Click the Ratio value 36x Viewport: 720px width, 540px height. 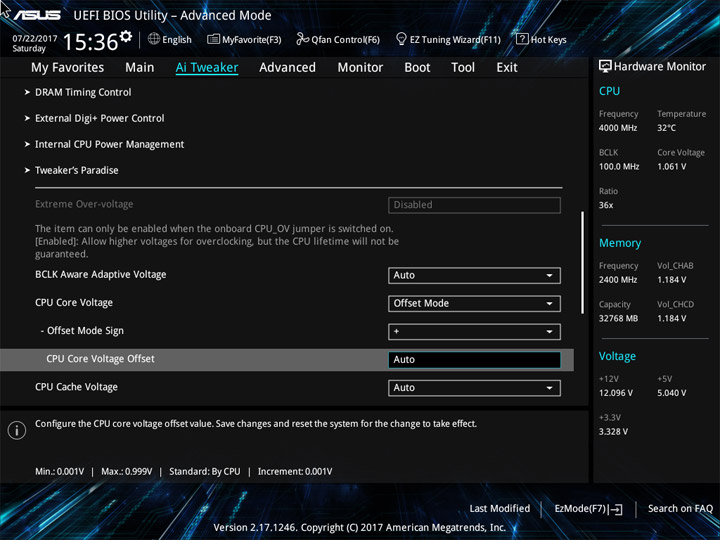pyautogui.click(x=606, y=205)
